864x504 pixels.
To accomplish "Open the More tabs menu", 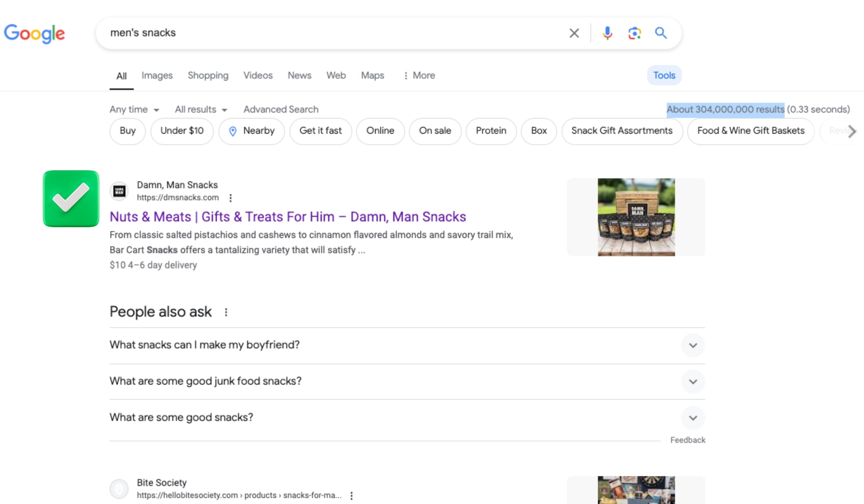I will (x=419, y=76).
